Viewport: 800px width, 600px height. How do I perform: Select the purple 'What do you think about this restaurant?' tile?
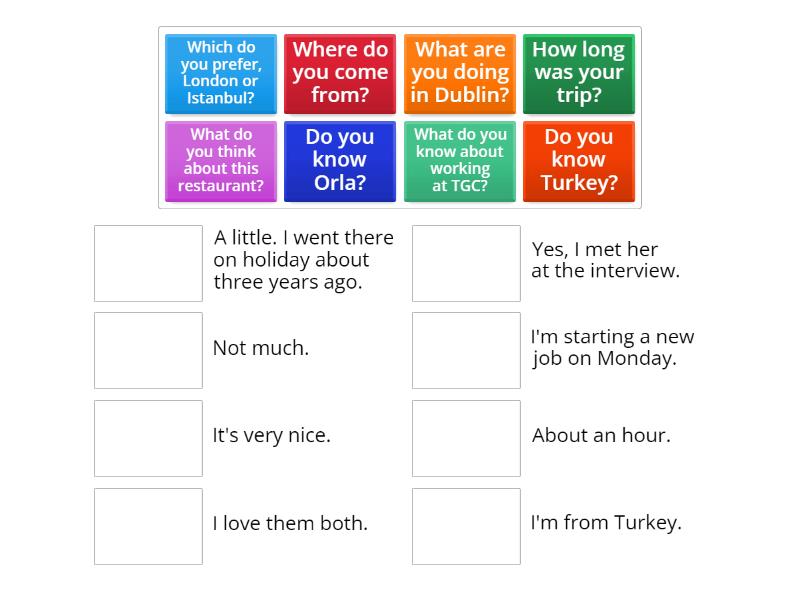pyautogui.click(x=221, y=161)
